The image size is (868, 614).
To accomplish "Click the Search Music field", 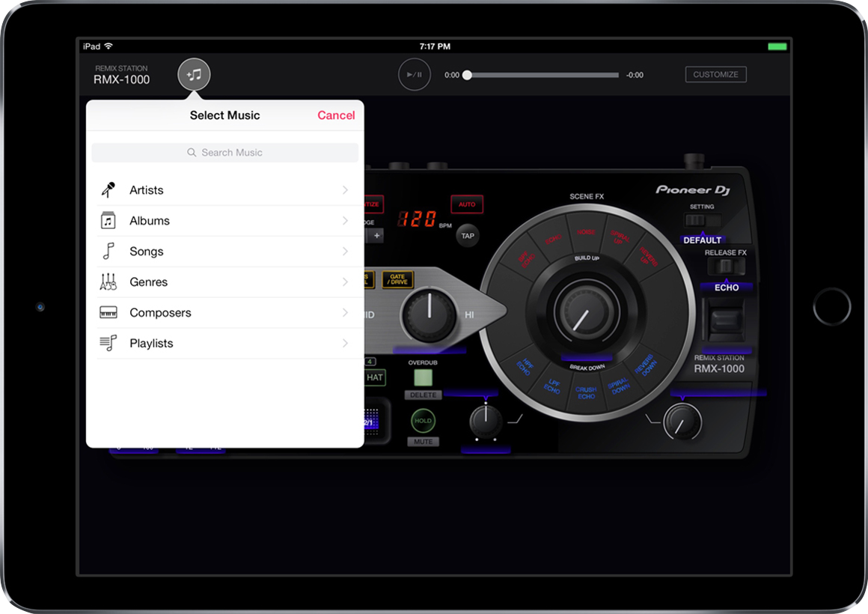I will tap(224, 153).
